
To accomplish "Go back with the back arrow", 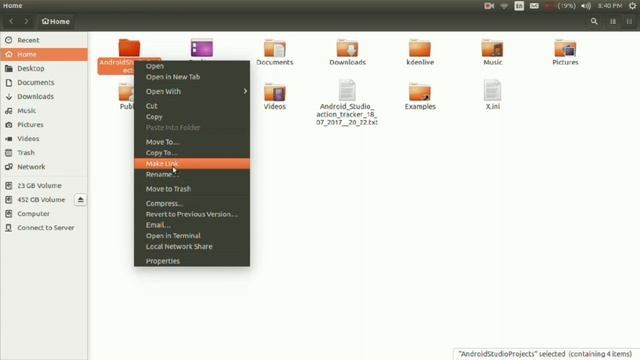I will coord(11,21).
